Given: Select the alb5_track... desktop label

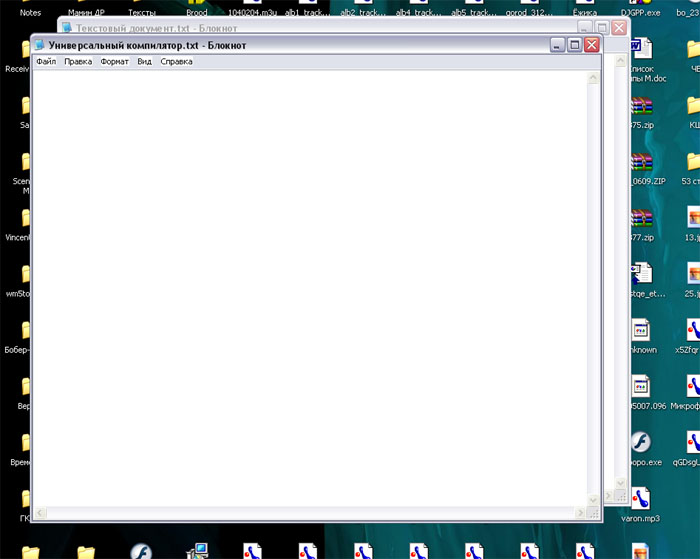Looking at the screenshot, I should [474, 13].
